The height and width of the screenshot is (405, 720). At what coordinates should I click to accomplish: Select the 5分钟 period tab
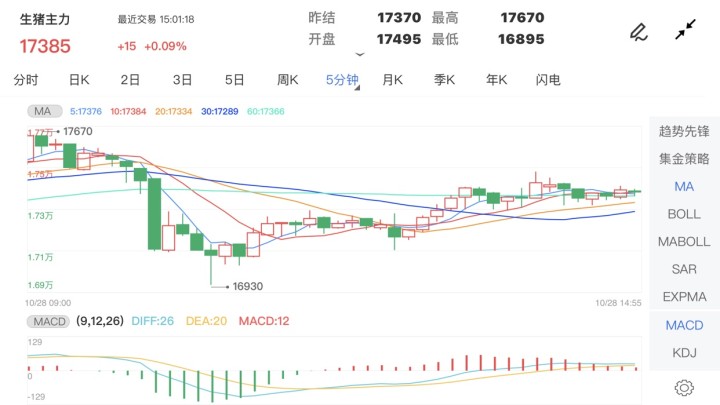point(341,80)
